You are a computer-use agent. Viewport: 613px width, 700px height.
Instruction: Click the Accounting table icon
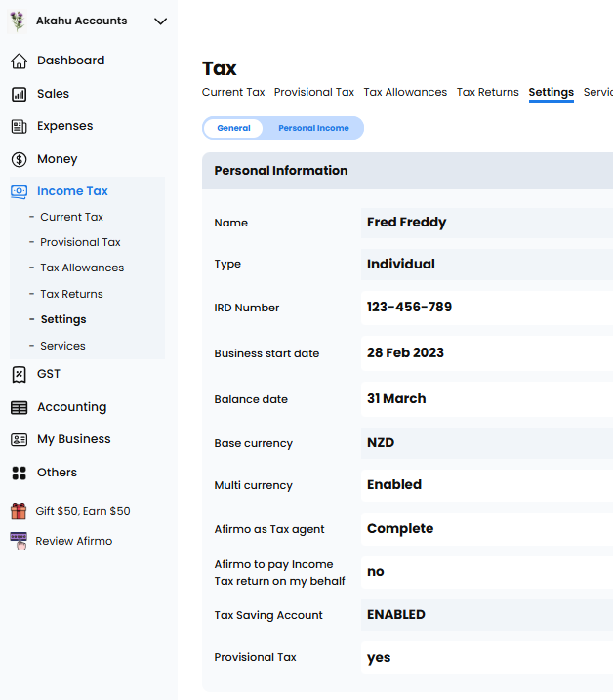point(19,407)
